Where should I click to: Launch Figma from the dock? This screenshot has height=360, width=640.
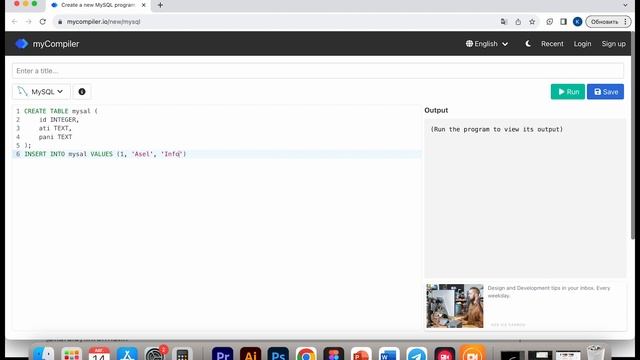point(333,353)
